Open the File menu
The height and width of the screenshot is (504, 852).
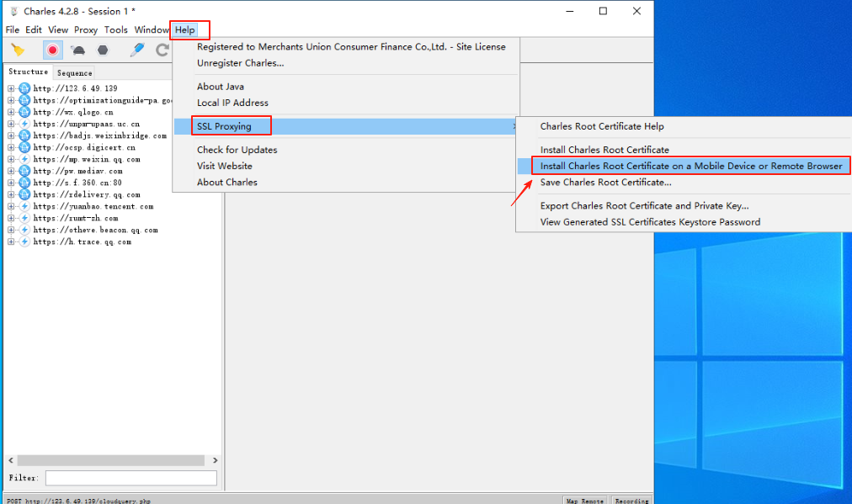click(x=13, y=30)
